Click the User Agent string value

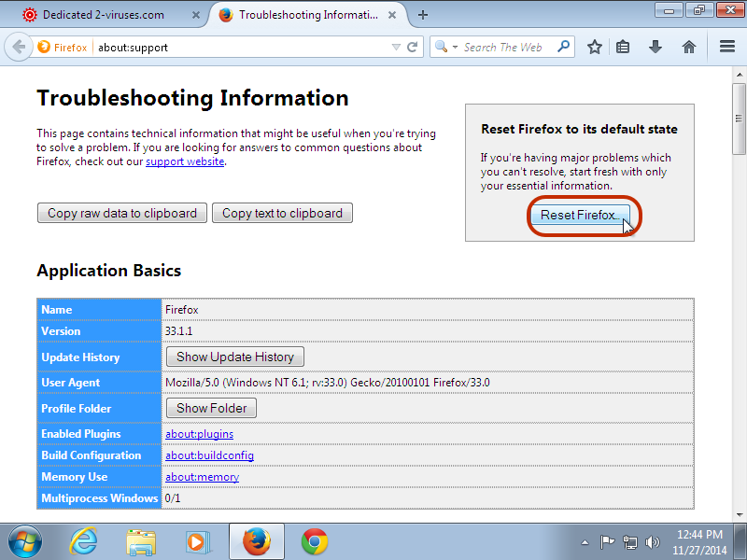328,383
